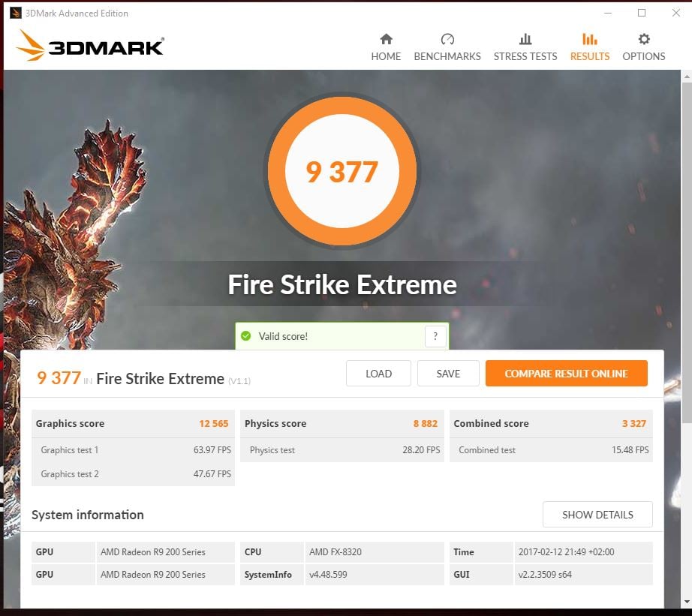The image size is (692, 616).
Task: Open the OPTIONS tab label
Action: [644, 56]
